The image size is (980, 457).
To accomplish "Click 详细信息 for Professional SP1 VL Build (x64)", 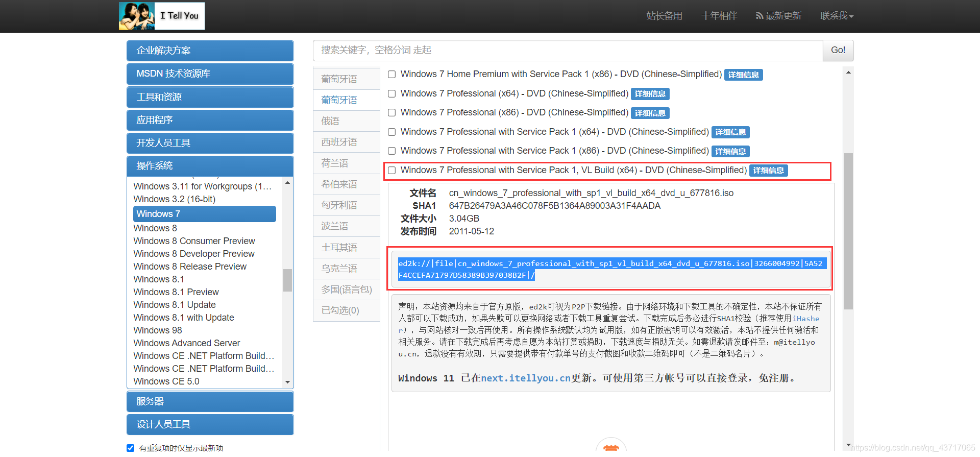I will [x=769, y=171].
